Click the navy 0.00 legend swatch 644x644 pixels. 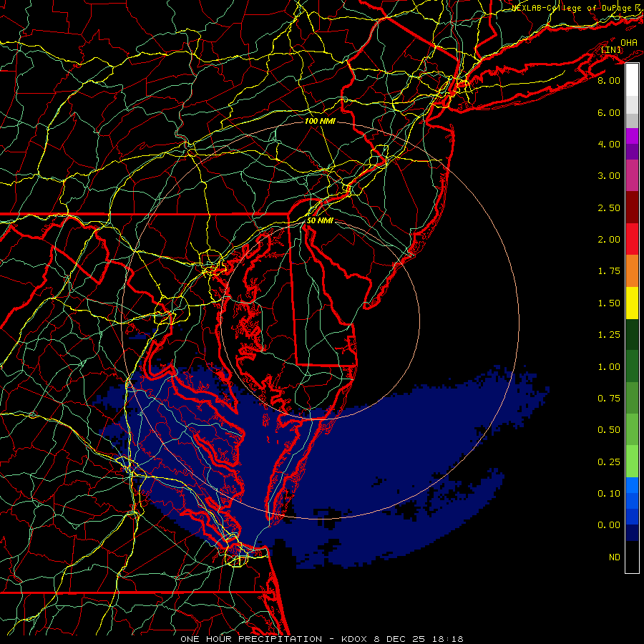632,532
